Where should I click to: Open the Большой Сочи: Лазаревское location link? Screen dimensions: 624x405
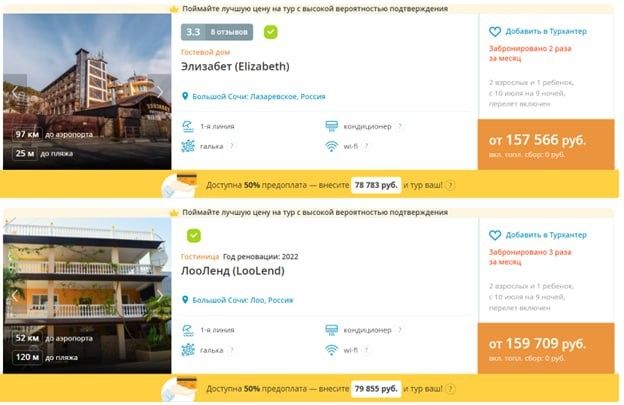[x=259, y=96]
